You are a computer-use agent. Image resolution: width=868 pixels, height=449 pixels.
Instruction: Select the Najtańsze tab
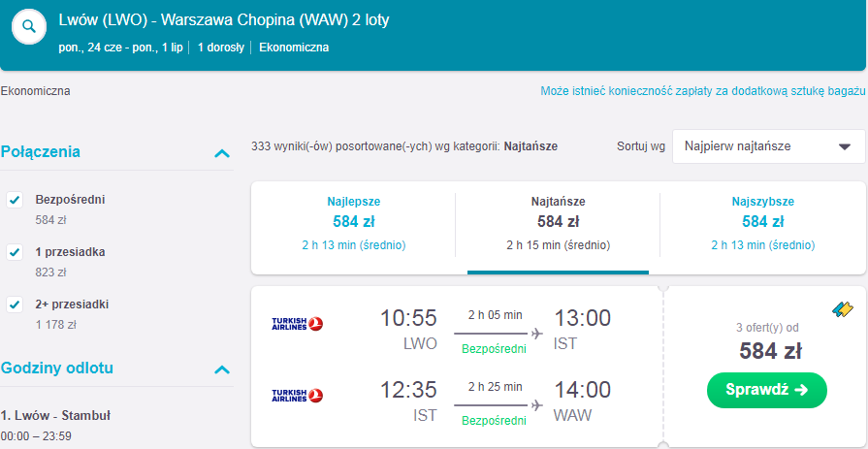[x=558, y=226]
